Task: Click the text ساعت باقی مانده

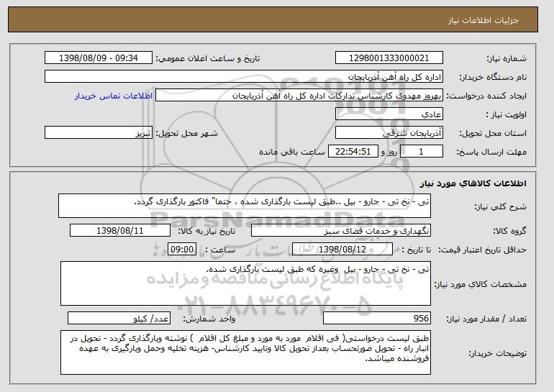Action: coord(292,152)
